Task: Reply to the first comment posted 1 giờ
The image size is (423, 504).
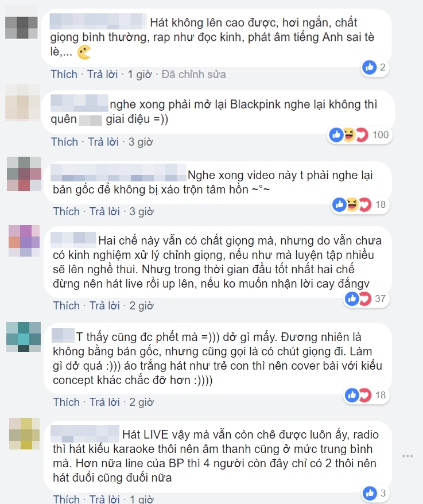Action: (103, 74)
